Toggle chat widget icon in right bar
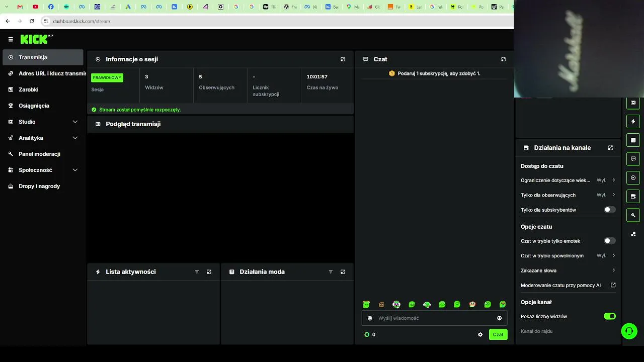 [633, 159]
